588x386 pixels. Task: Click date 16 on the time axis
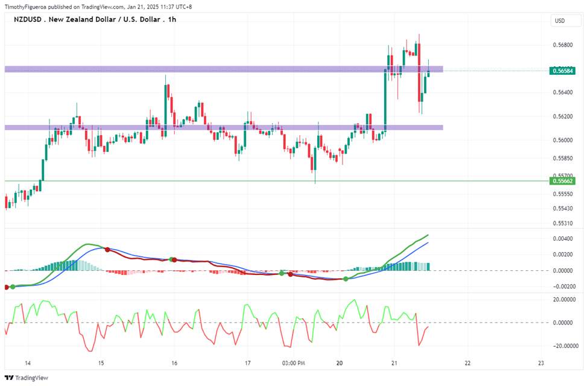tap(174, 362)
